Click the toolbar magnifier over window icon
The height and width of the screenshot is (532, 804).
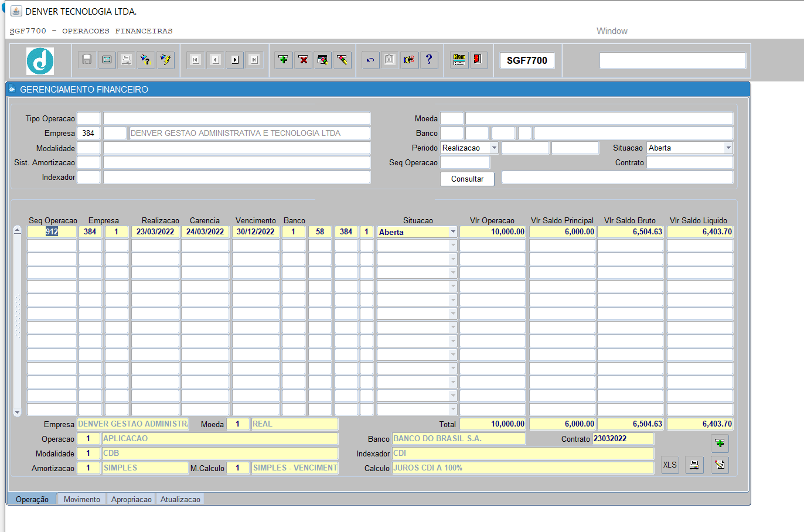coord(323,60)
